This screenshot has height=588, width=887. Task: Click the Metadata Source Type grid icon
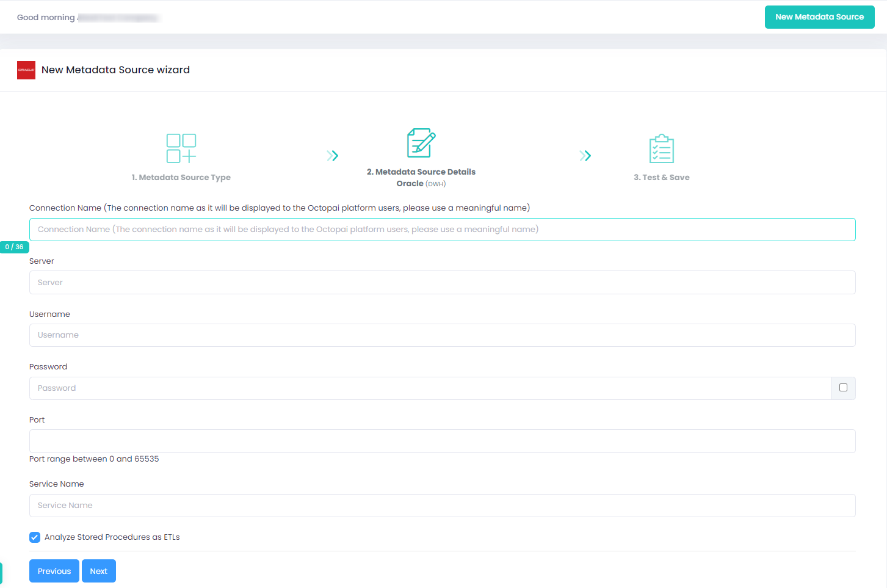tap(181, 148)
